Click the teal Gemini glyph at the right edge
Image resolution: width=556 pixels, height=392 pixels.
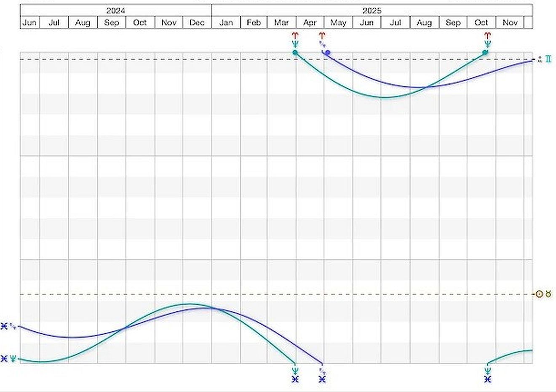tap(548, 59)
